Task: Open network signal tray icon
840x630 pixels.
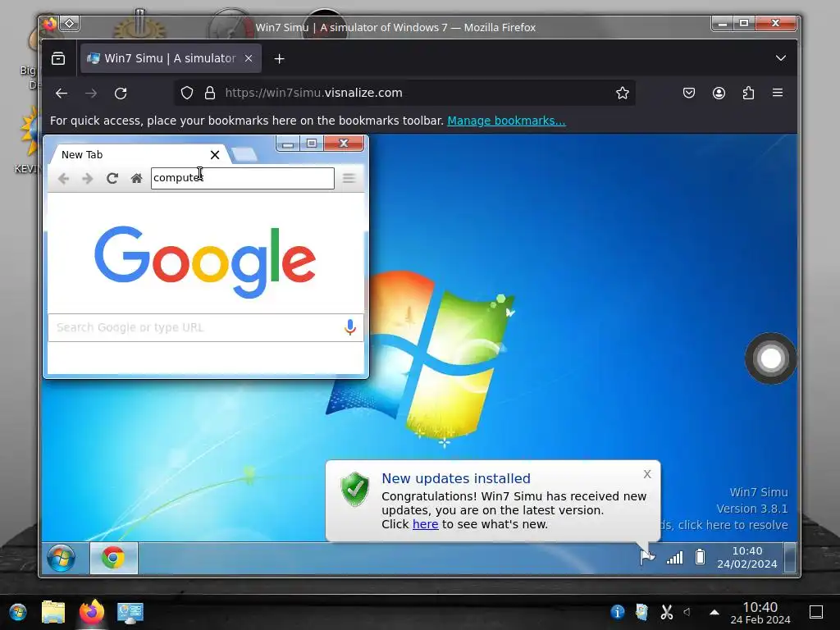Action: pyautogui.click(x=674, y=558)
